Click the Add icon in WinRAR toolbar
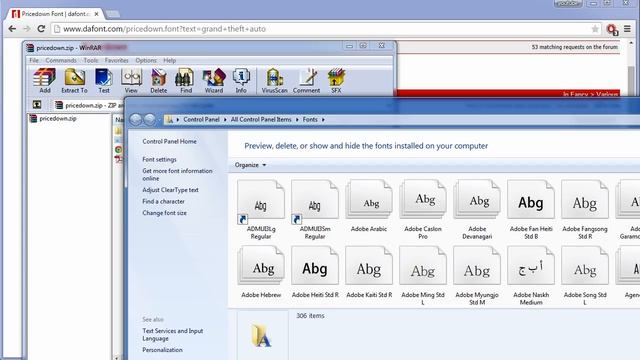The image size is (640, 360). 44,81
